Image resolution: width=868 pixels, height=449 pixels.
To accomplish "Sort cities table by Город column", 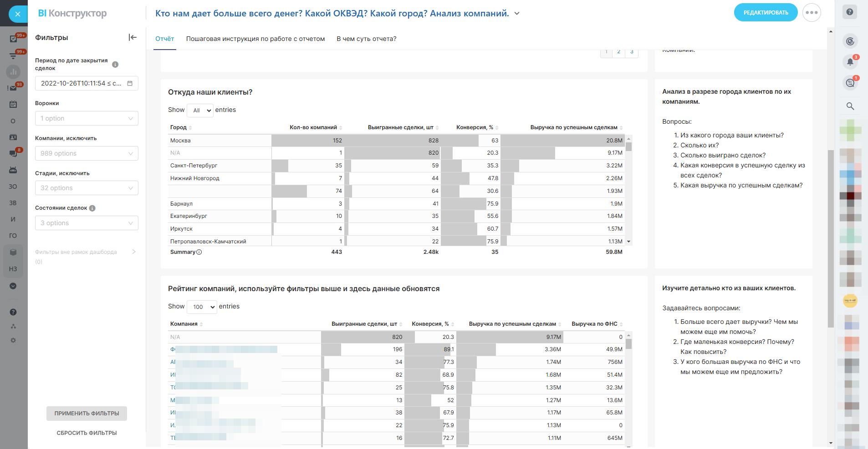I will [x=181, y=127].
